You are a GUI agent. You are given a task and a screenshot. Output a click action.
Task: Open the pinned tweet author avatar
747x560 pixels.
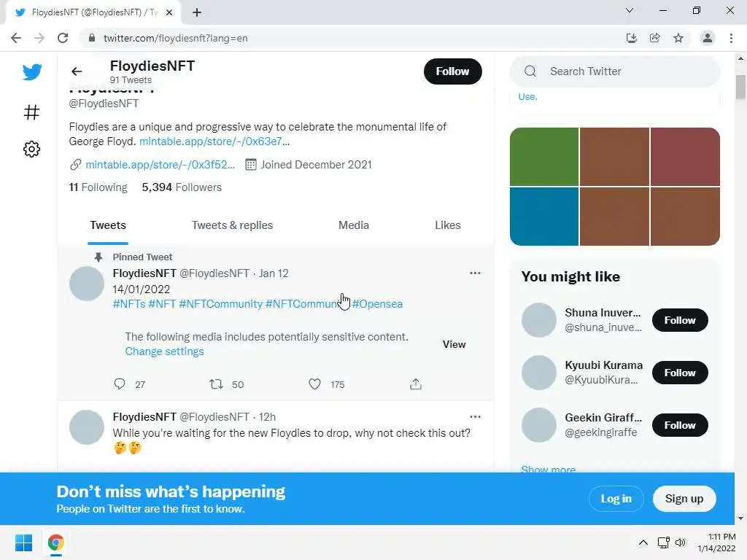click(x=87, y=284)
